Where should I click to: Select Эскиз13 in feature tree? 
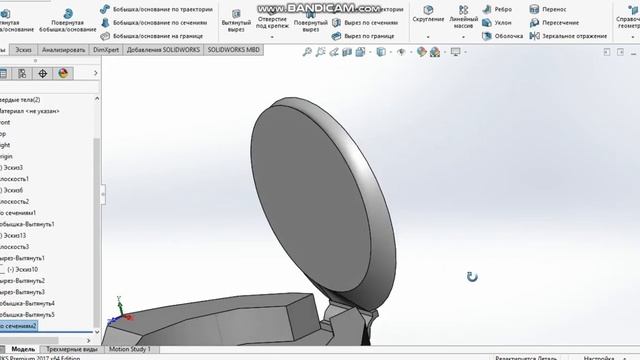pos(13,236)
